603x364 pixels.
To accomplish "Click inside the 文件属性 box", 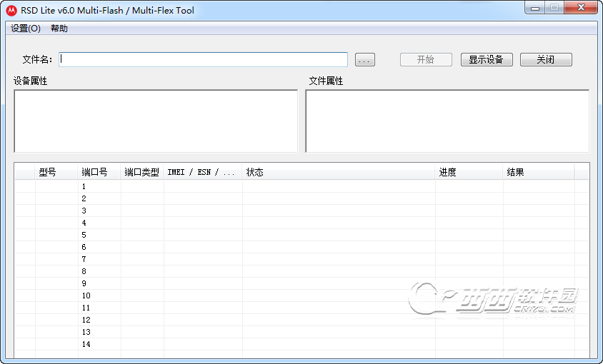I will point(447,121).
